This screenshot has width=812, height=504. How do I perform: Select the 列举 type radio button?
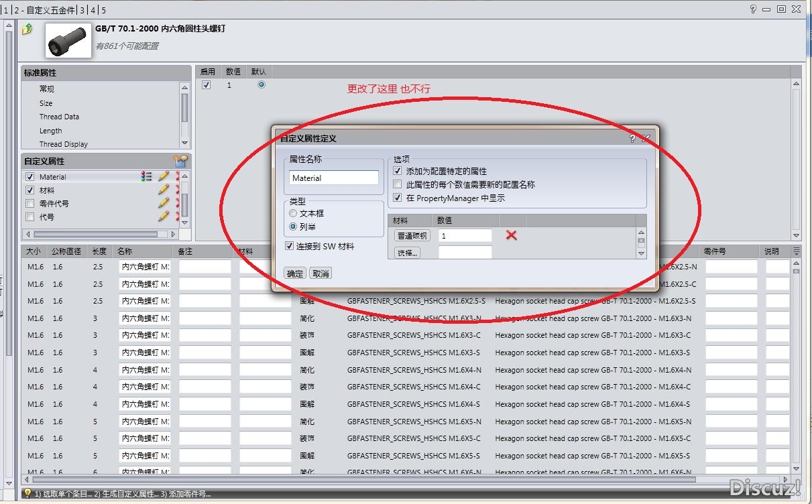pyautogui.click(x=293, y=227)
